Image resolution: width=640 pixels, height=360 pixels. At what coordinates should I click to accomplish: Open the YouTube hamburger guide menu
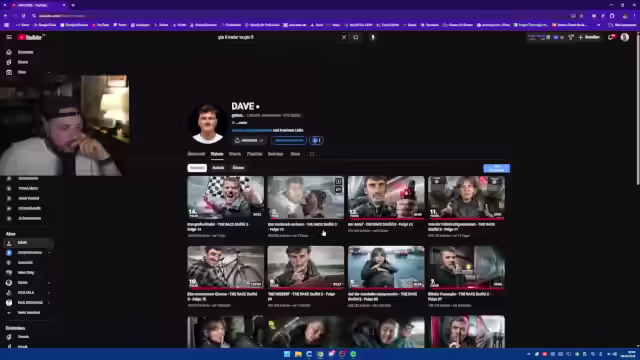[x=9, y=37]
